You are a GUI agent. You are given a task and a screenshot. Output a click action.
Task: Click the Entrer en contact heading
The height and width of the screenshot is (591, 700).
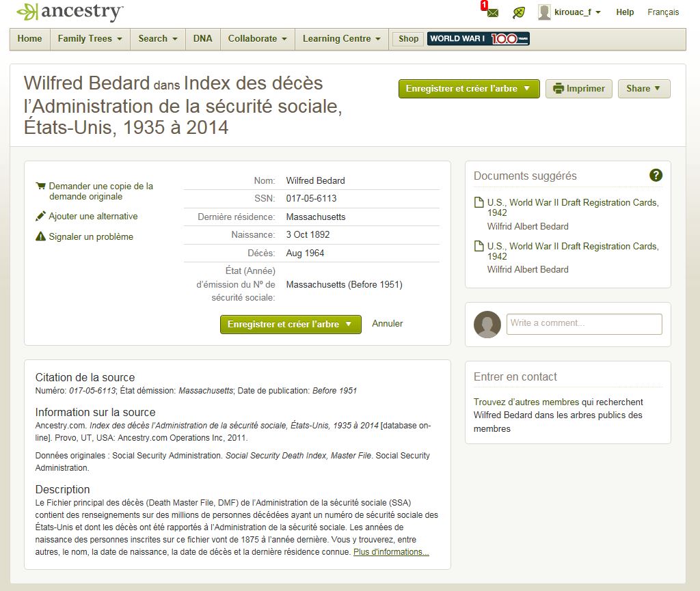click(515, 377)
